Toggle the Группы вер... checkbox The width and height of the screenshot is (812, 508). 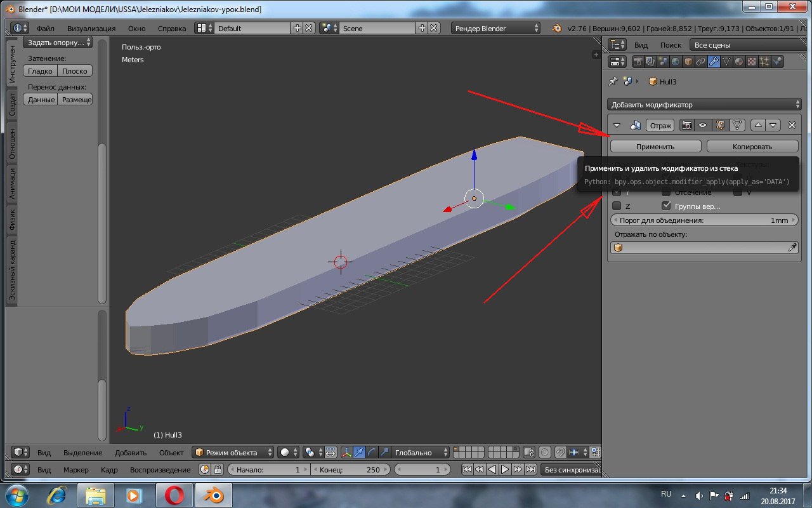666,206
